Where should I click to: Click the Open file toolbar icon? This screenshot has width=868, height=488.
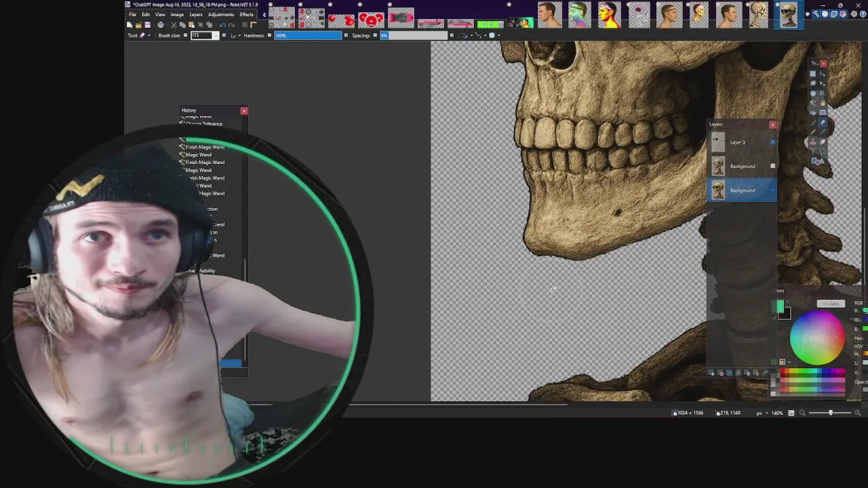pyautogui.click(x=138, y=25)
